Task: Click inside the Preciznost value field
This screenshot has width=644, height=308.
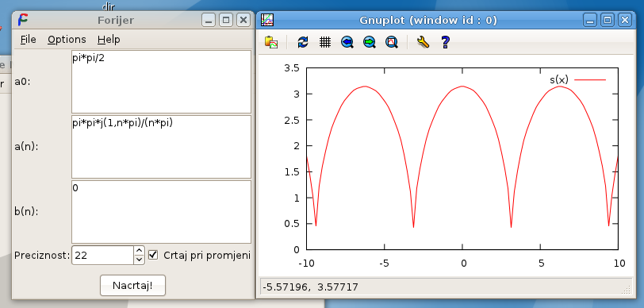Action: [x=103, y=256]
